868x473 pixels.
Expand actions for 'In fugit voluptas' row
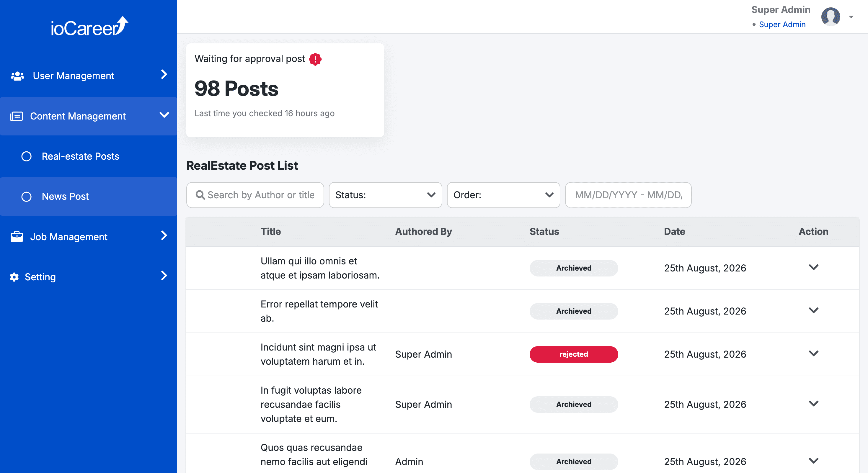coord(813,404)
